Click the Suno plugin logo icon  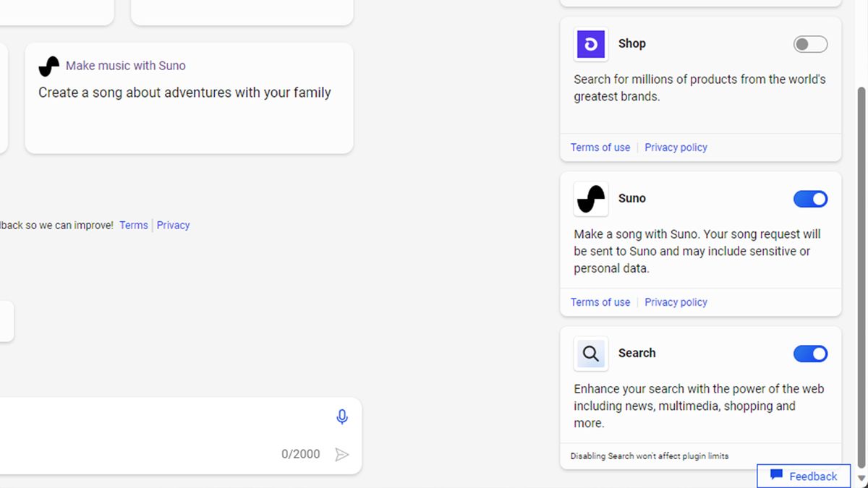pyautogui.click(x=590, y=199)
